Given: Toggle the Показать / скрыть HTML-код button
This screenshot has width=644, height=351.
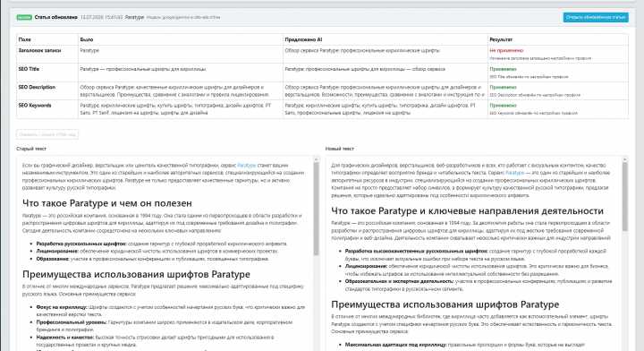Looking at the screenshot, I should click(x=47, y=134).
